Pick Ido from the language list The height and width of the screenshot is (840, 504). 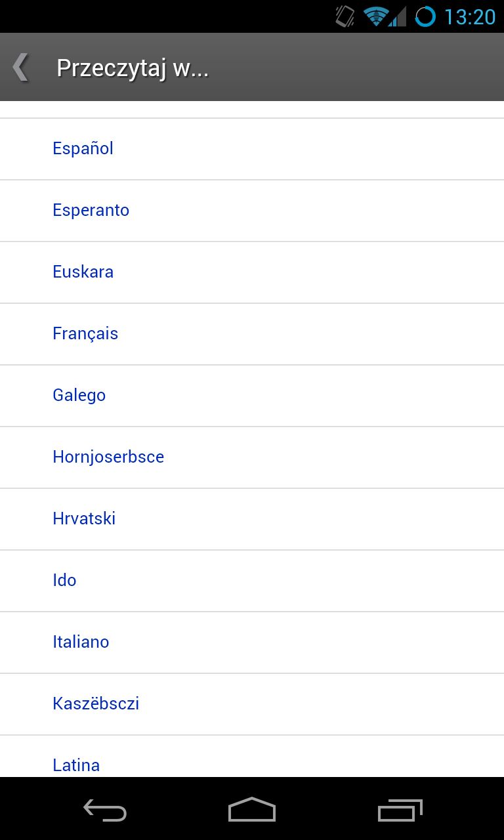click(252, 581)
